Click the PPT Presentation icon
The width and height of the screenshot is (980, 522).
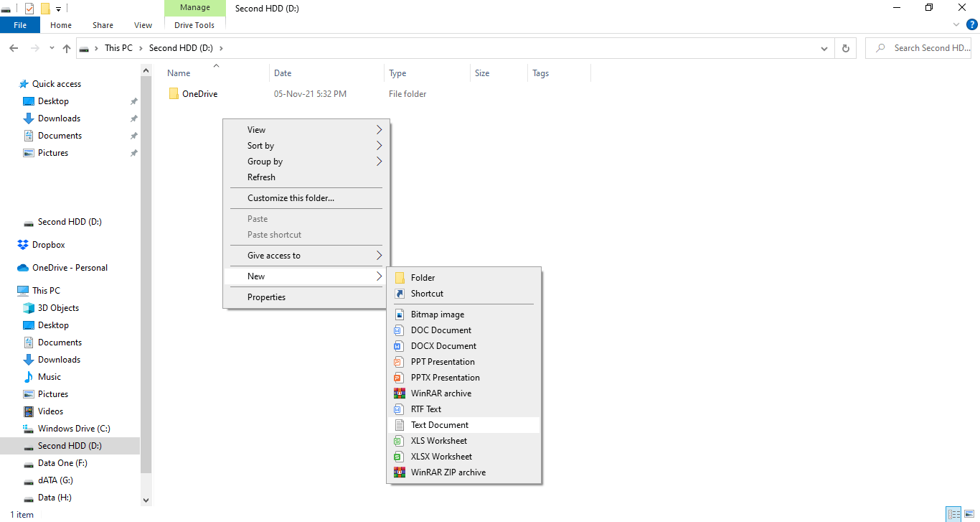pyautogui.click(x=400, y=362)
